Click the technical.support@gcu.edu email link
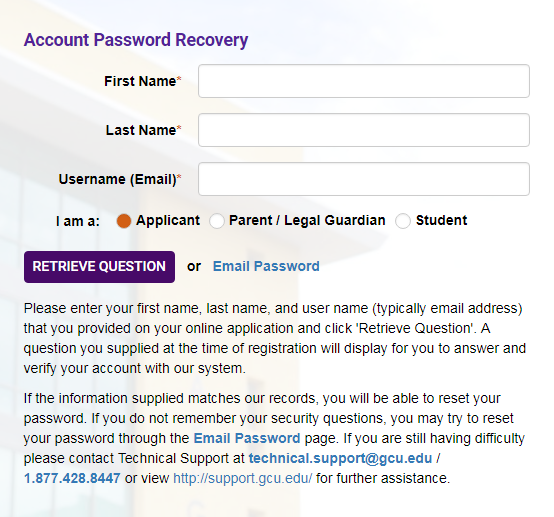The height and width of the screenshot is (517, 554). 340,458
